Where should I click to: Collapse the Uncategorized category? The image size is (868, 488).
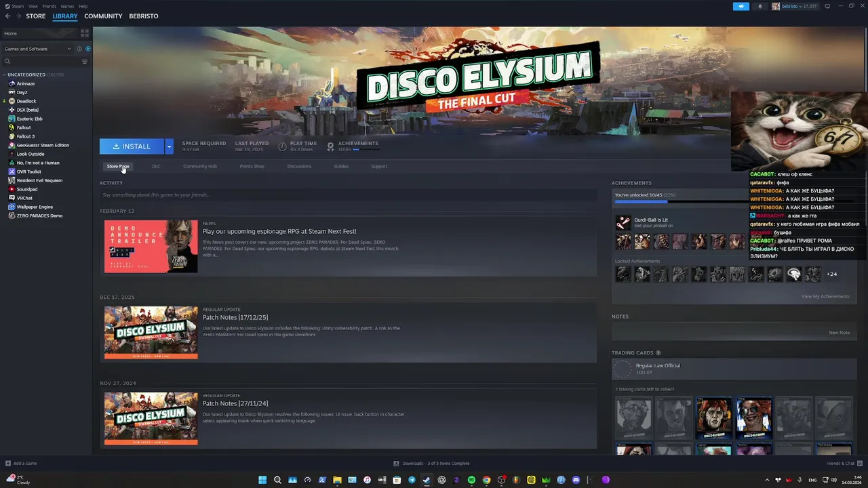pos(5,75)
